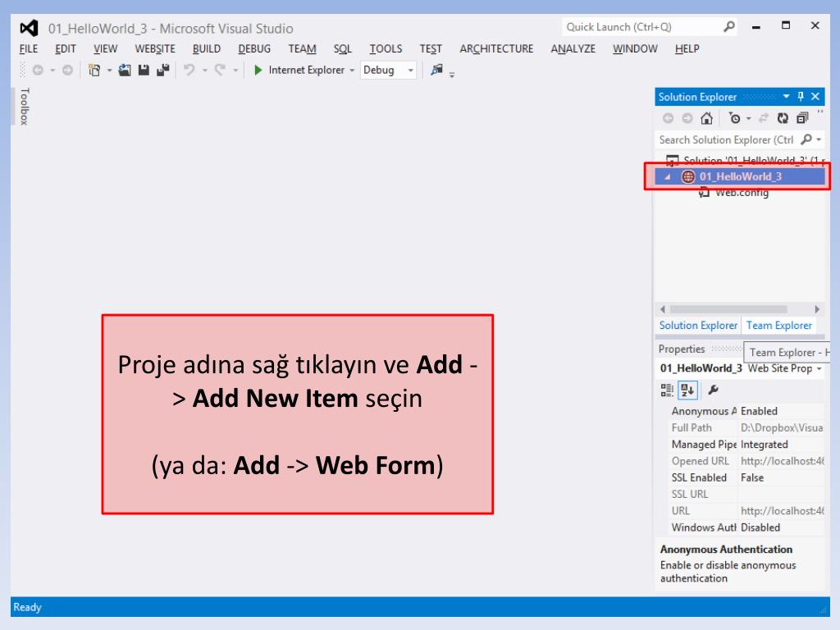Open the FILE menu
The height and width of the screenshot is (630, 840).
coord(29,48)
